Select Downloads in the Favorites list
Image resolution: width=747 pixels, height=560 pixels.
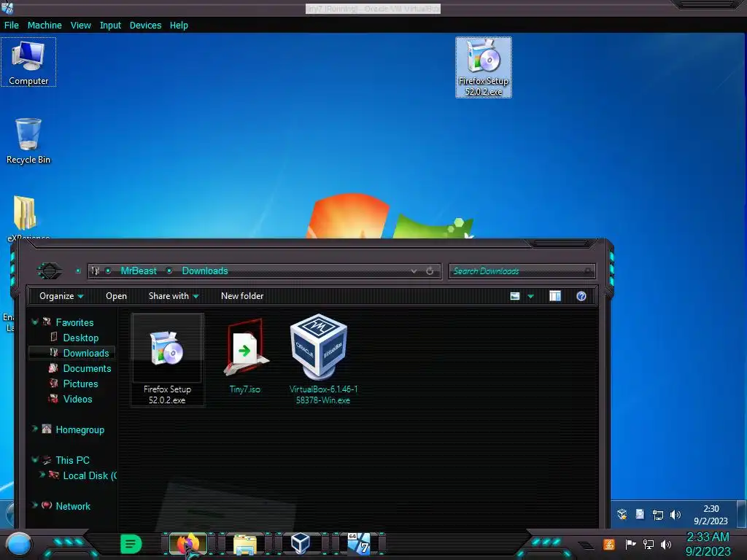coord(86,353)
